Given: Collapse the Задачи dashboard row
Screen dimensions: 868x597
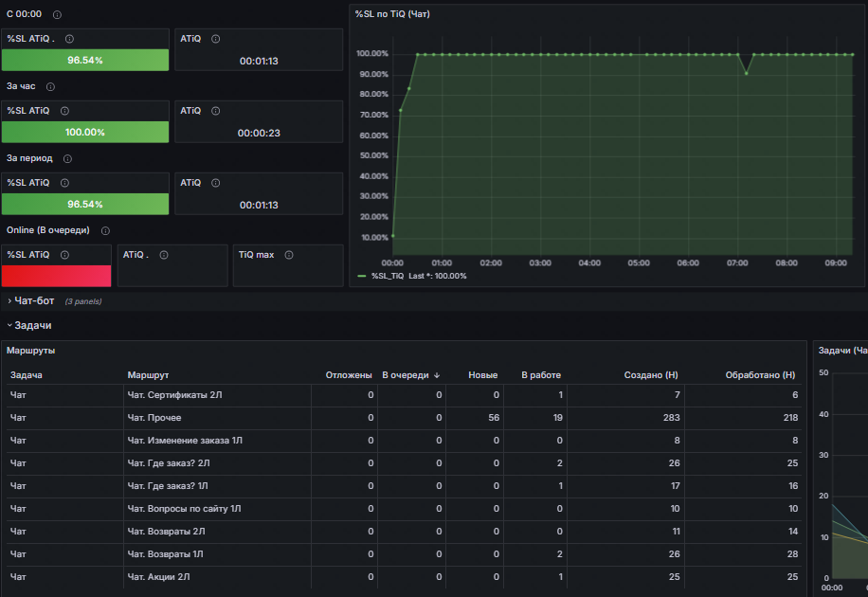Looking at the screenshot, I should click(x=32, y=325).
